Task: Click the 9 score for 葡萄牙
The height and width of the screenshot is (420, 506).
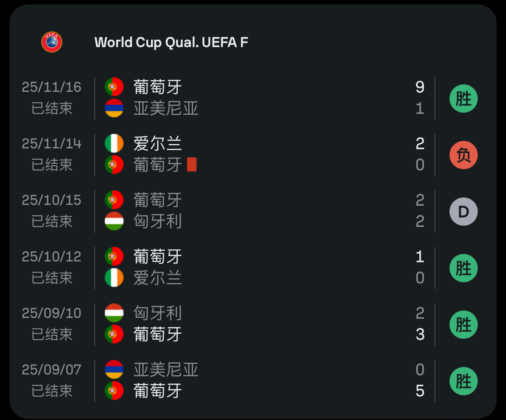Action: point(420,87)
